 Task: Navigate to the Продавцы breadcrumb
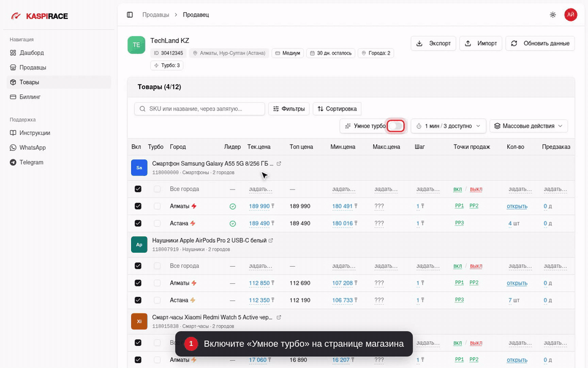point(156,15)
